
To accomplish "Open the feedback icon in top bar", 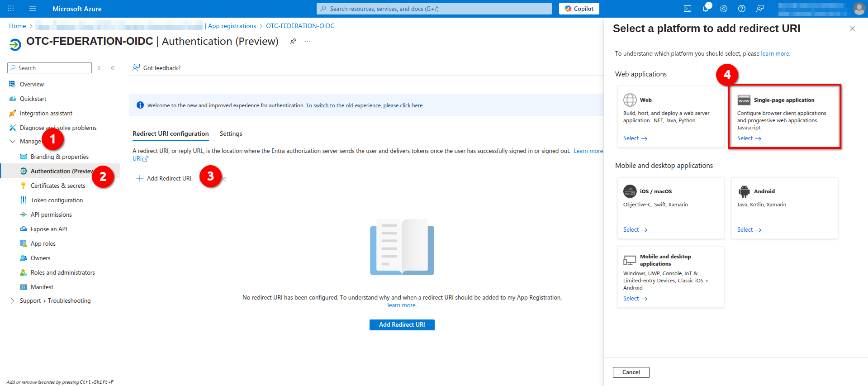I will (759, 9).
